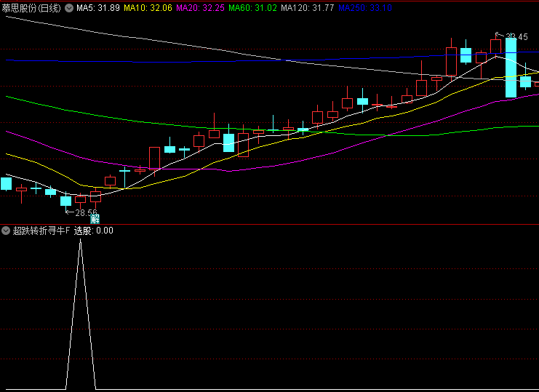Click the 选股: 0.00 value label

pos(94,231)
